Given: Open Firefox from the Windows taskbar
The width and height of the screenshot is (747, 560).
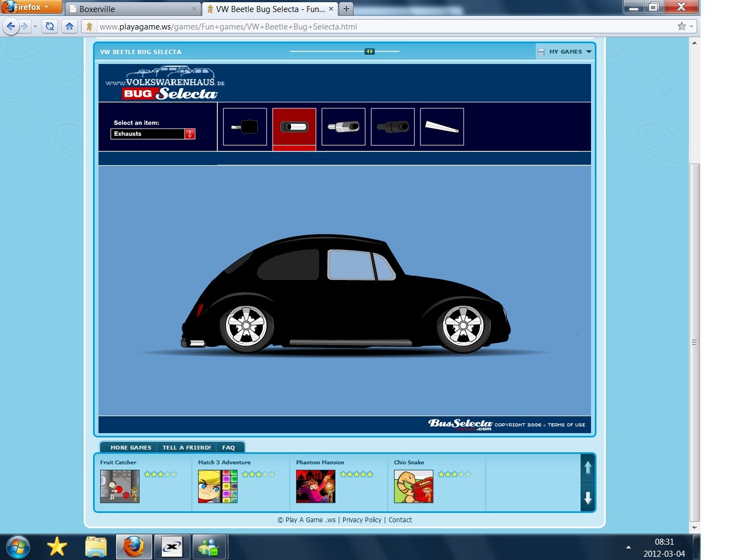Looking at the screenshot, I should coord(133,546).
